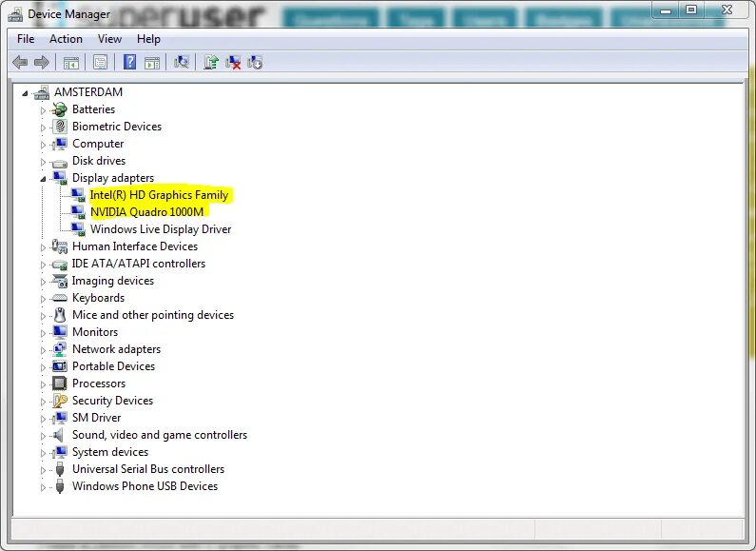Close the Device Manager window

click(x=727, y=10)
